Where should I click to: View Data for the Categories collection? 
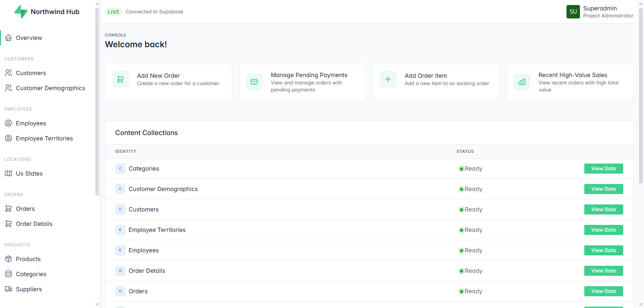603,169
